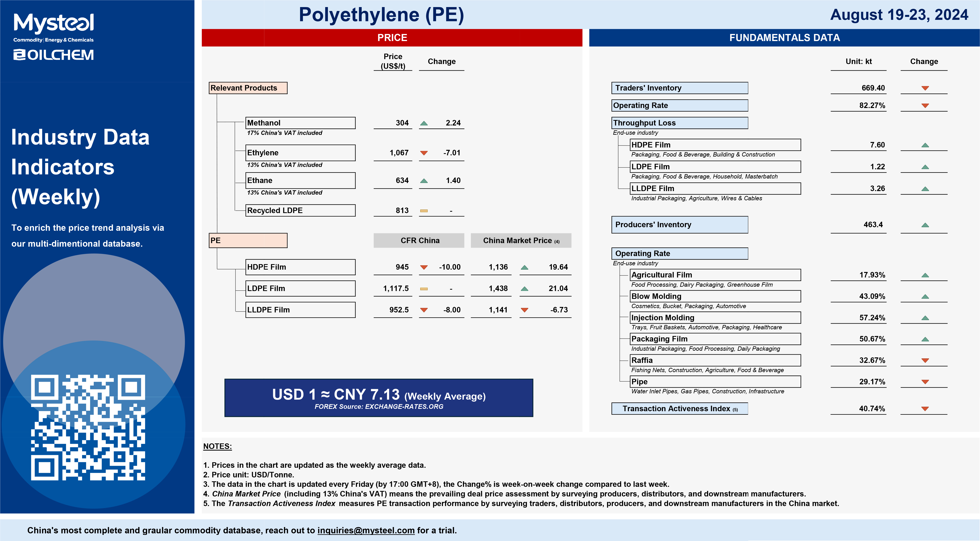
Task: Click the Transaction Activeness Index label
Action: 679,409
